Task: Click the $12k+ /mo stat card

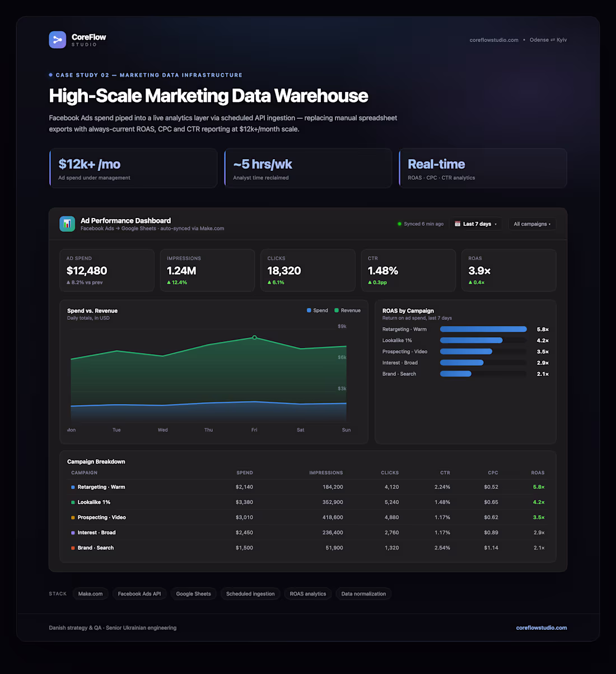Action: (x=133, y=168)
